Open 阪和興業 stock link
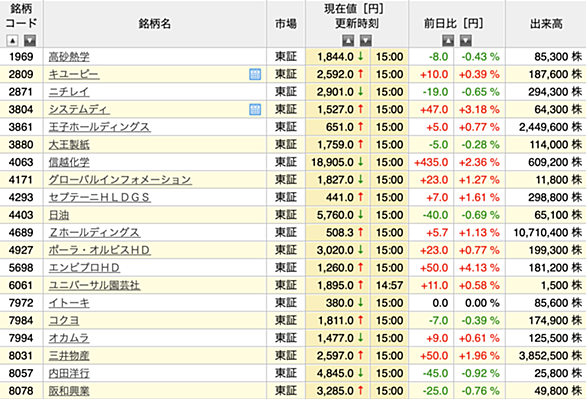This screenshot has width=586, height=399. click(x=69, y=391)
